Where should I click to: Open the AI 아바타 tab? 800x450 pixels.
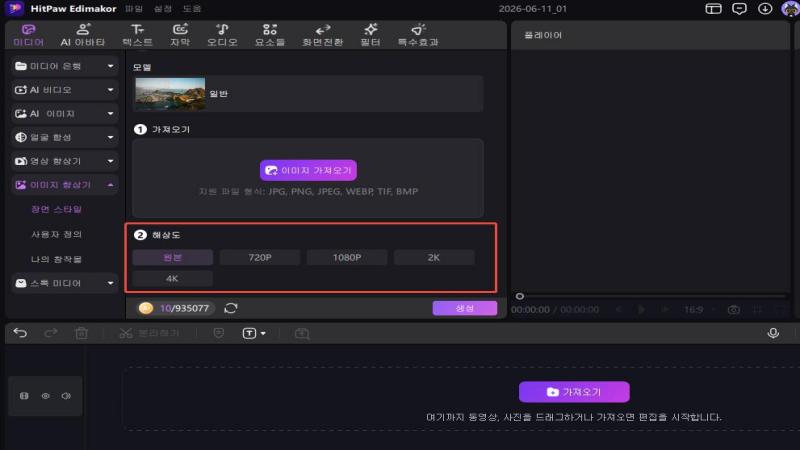83,35
